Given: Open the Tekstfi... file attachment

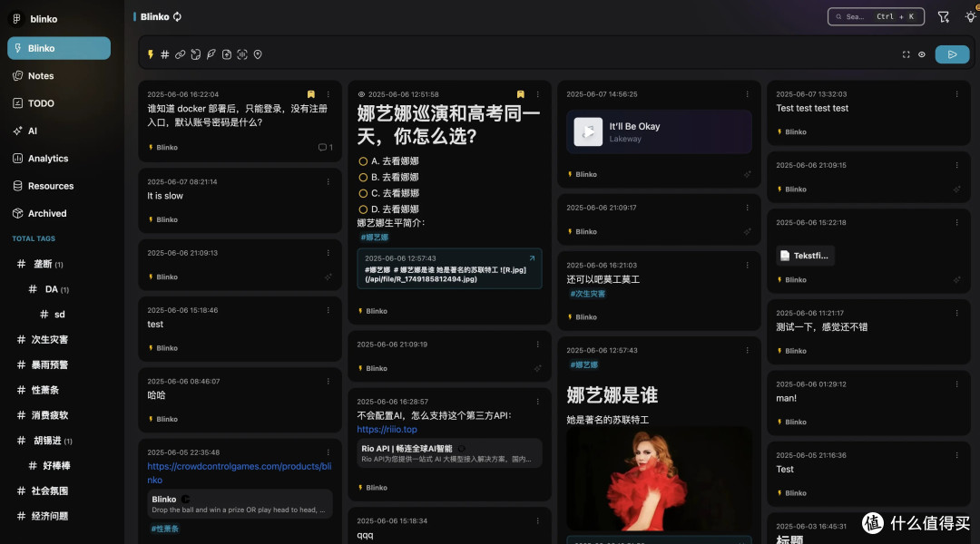Looking at the screenshot, I should [x=805, y=256].
